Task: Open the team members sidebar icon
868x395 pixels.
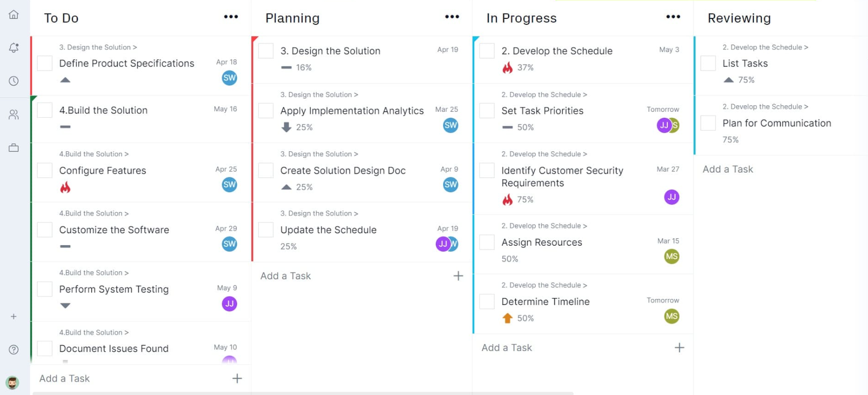Action: (x=14, y=114)
